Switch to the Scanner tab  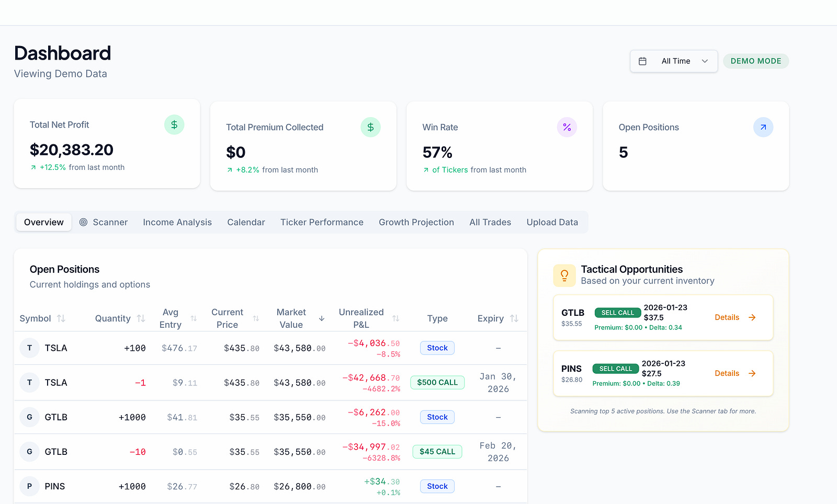pos(104,222)
